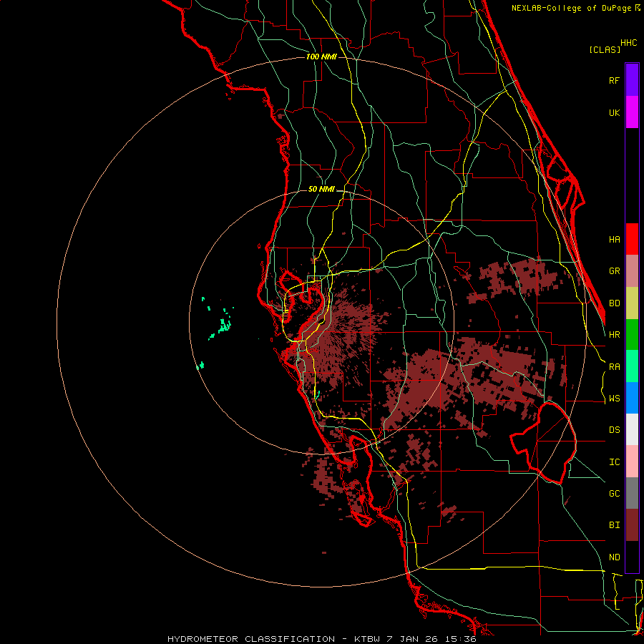The height and width of the screenshot is (644, 644).
Task: Click the RF legend label
Action: pos(614,80)
